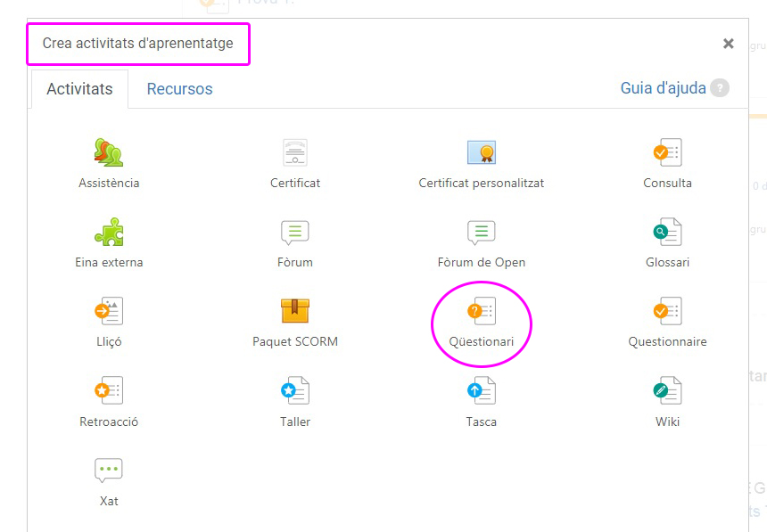Switch to the Recursos tab
Image resolution: width=767 pixels, height=532 pixels.
point(179,89)
